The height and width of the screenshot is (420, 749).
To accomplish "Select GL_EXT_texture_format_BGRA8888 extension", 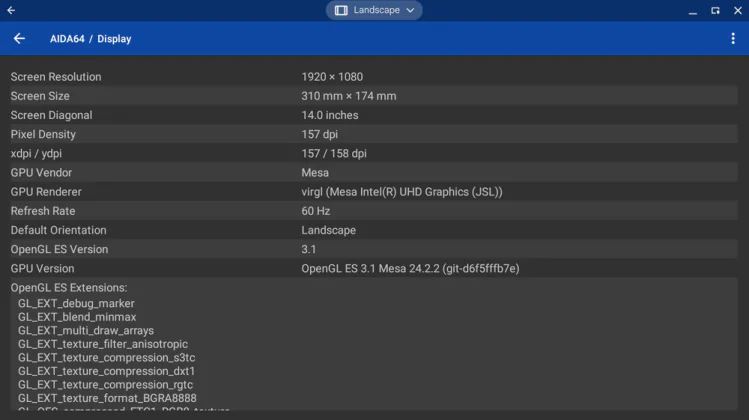I will (107, 398).
